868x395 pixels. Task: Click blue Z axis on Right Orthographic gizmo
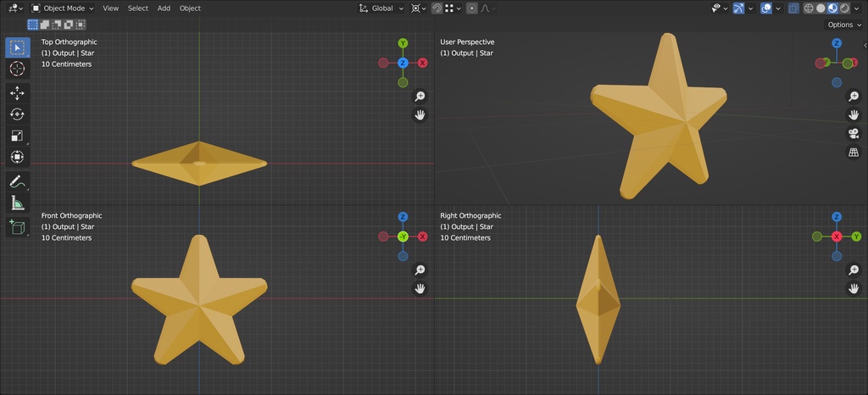pyautogui.click(x=837, y=217)
